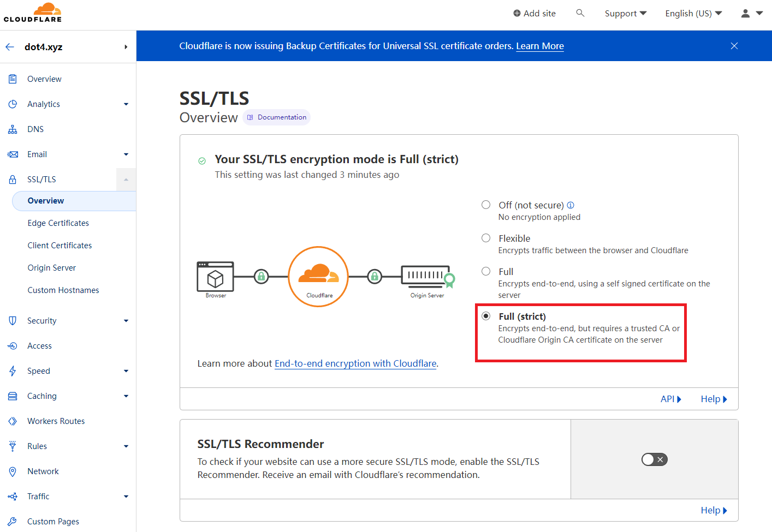Expand the Caching submenu arrow
Screen dimensions: 772x532
126,396
